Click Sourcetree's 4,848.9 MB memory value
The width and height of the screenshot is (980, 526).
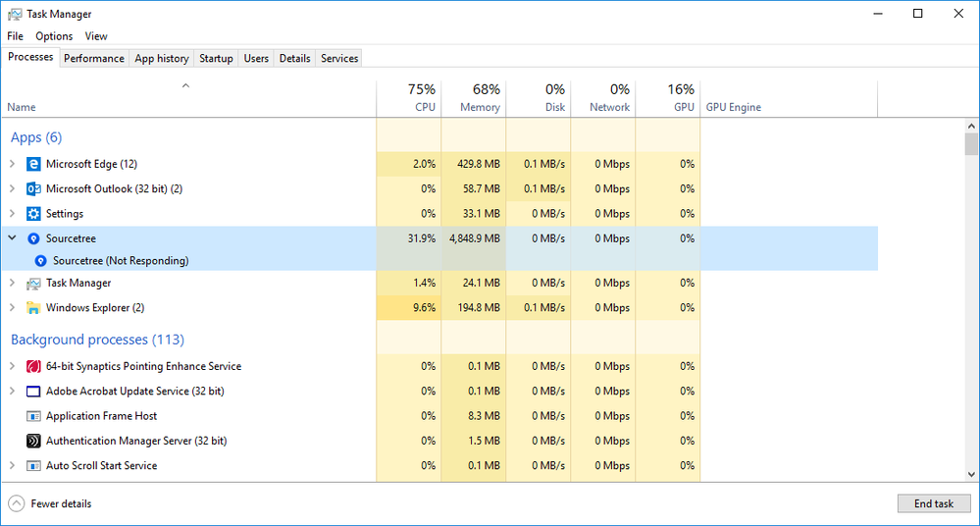click(x=474, y=238)
